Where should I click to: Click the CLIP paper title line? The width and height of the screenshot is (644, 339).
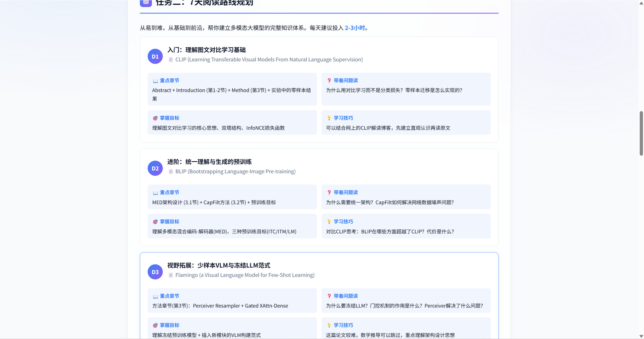269,60
